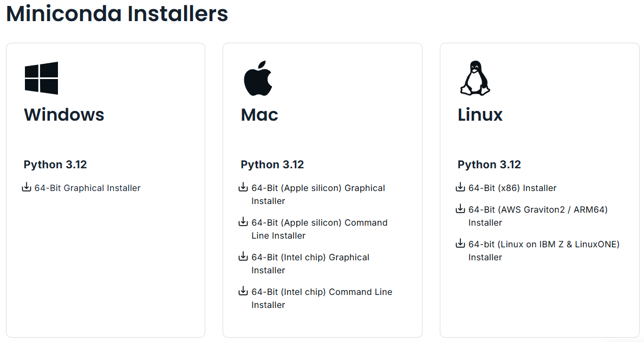644x342 pixels.
Task: Click download icon for Linux x86 Installer
Action: point(460,188)
